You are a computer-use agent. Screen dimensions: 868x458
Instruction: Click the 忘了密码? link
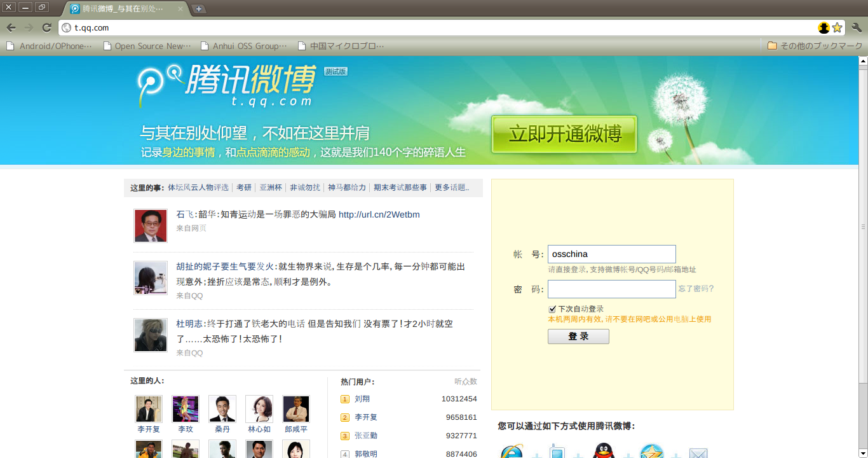coord(696,289)
